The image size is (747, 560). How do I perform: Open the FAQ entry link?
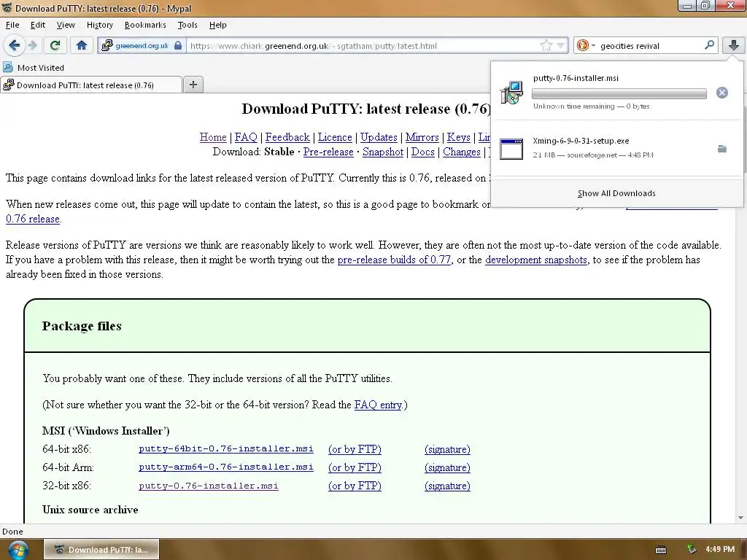379,405
